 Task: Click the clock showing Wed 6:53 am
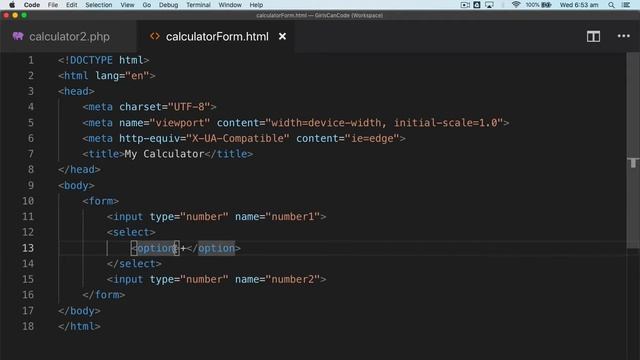click(579, 5)
